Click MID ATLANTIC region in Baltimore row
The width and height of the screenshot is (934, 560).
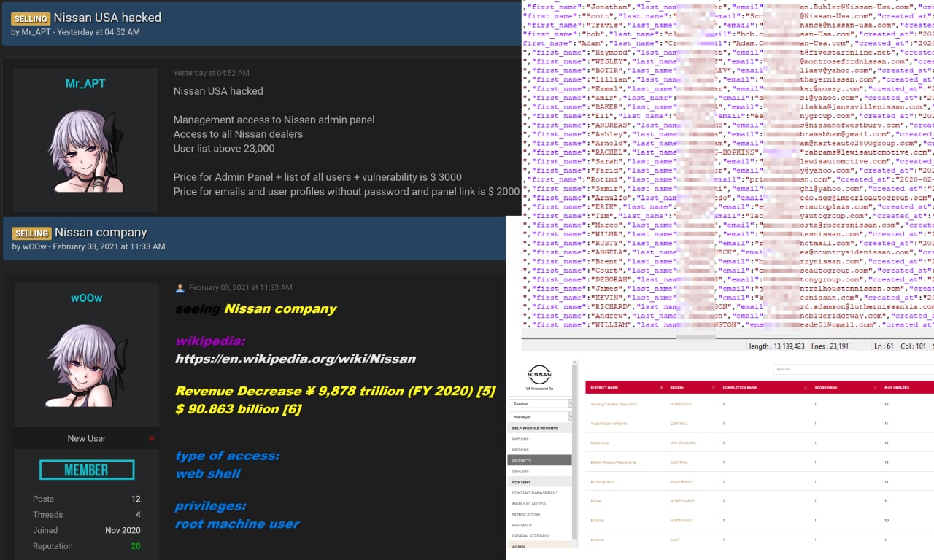[x=683, y=443]
